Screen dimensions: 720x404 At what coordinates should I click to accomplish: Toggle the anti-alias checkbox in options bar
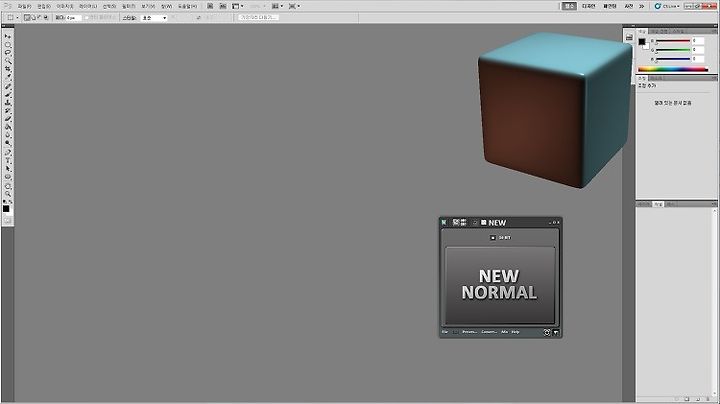(x=87, y=17)
